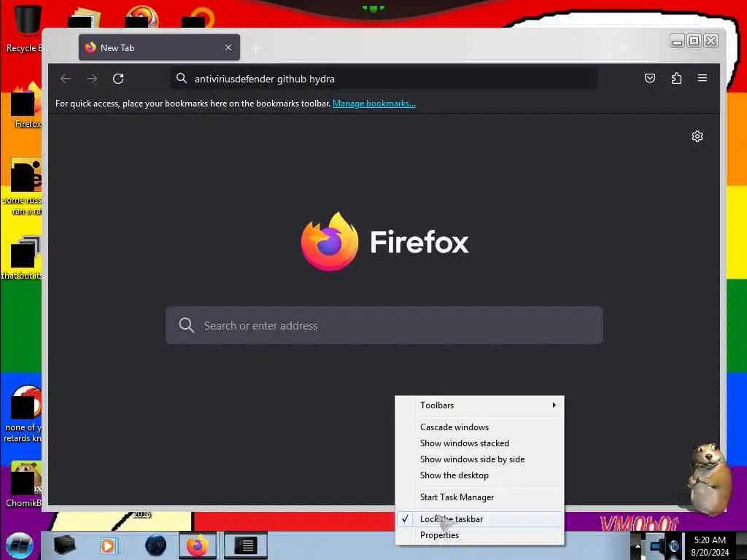Screen dimensions: 747x560
Task: Open a new tab with plus button
Action: tap(256, 48)
